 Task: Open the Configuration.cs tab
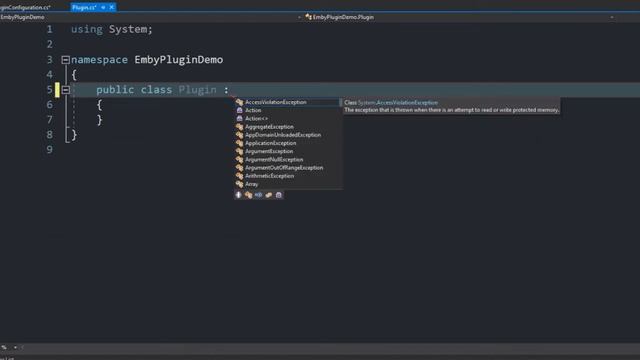pyautogui.click(x=25, y=7)
